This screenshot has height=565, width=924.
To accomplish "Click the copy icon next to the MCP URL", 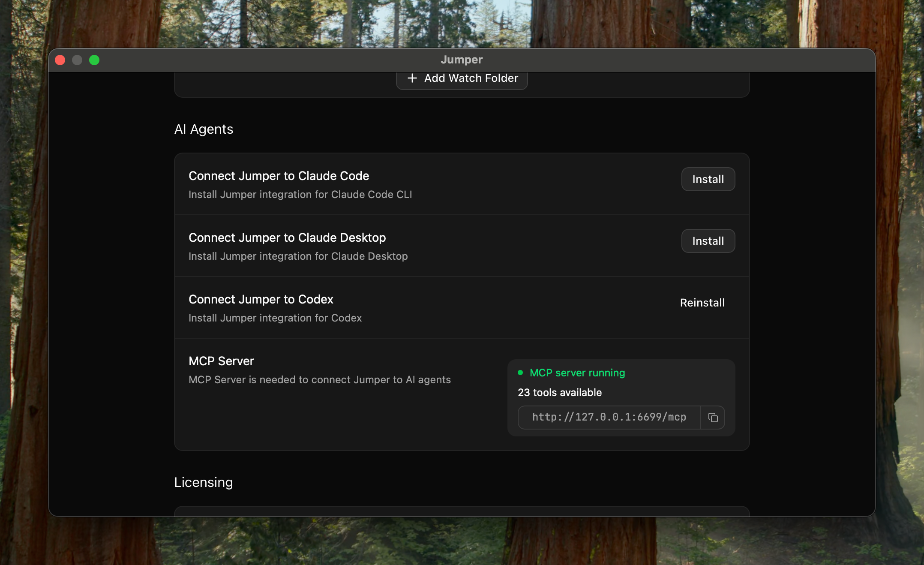I will pyautogui.click(x=713, y=418).
